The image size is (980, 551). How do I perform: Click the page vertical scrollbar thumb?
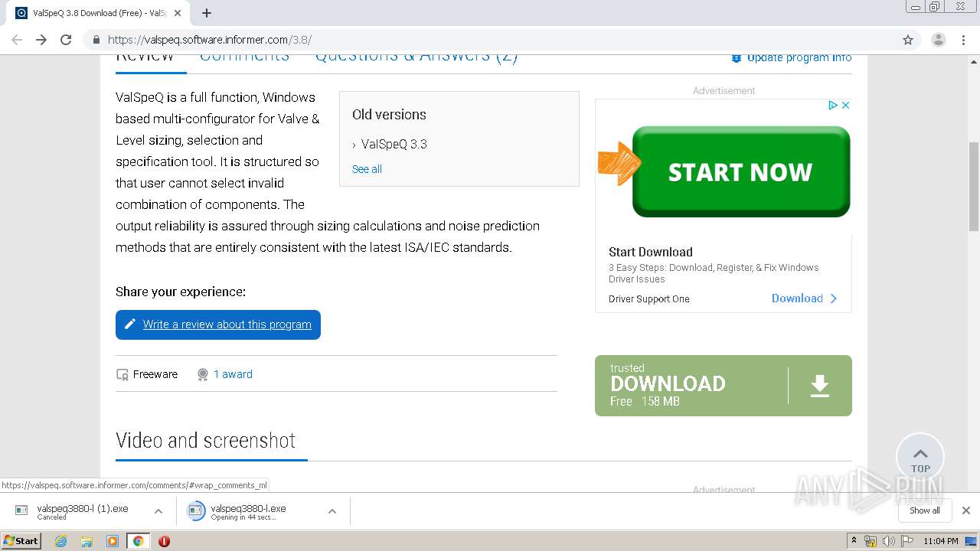974,186
